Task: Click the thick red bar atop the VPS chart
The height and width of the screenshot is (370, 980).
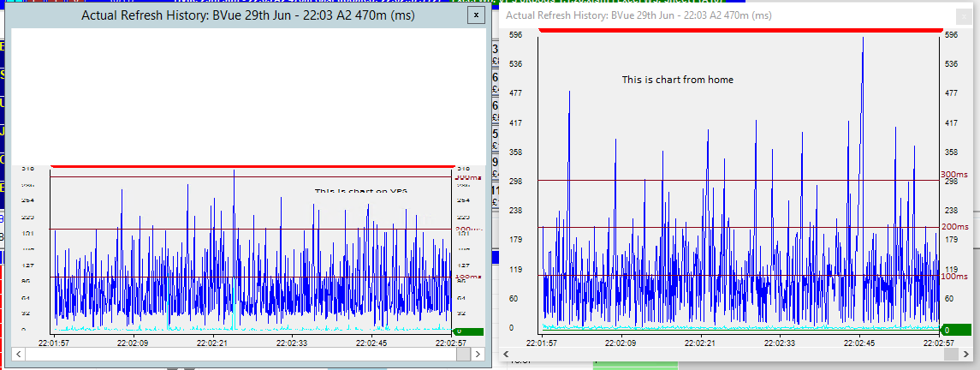Action: (252, 166)
